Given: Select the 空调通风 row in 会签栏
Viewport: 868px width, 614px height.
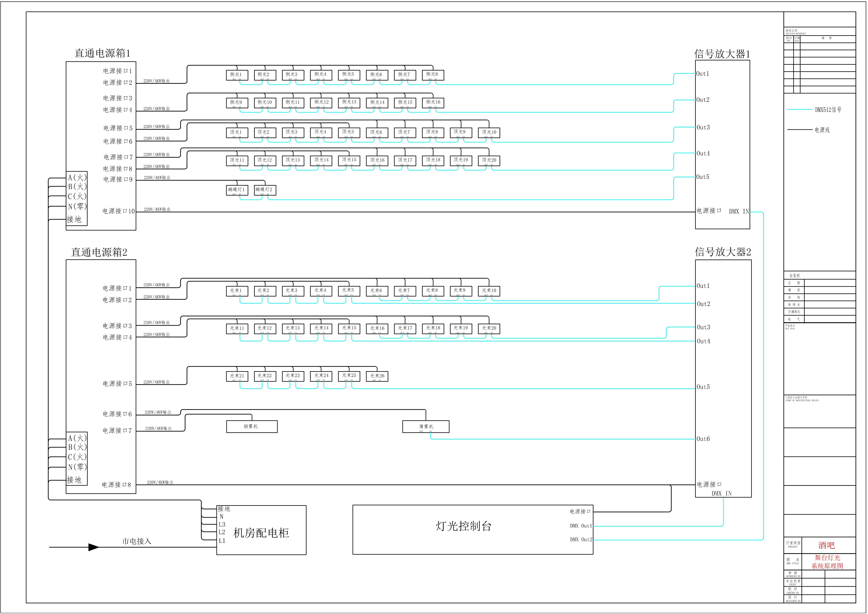Looking at the screenshot, I should click(820, 312).
